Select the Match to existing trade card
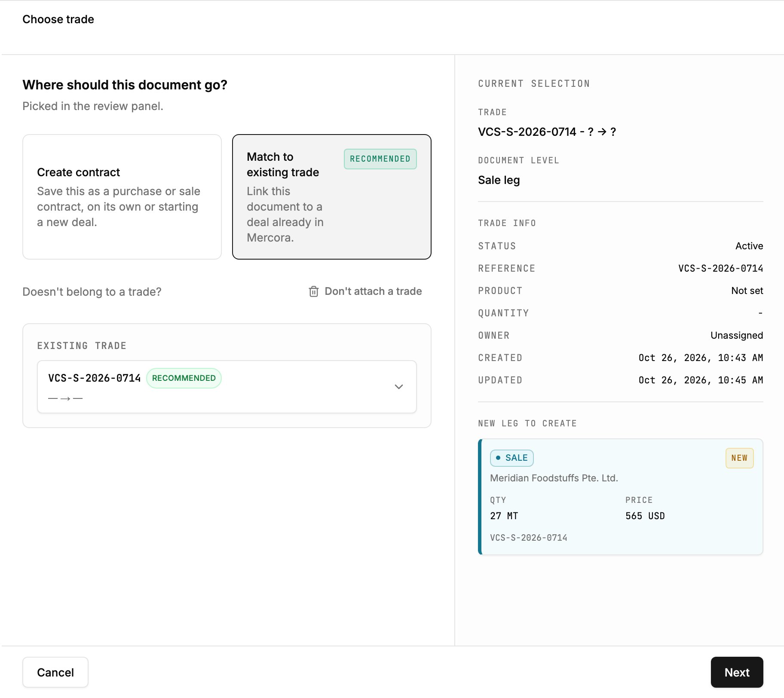 (x=331, y=197)
